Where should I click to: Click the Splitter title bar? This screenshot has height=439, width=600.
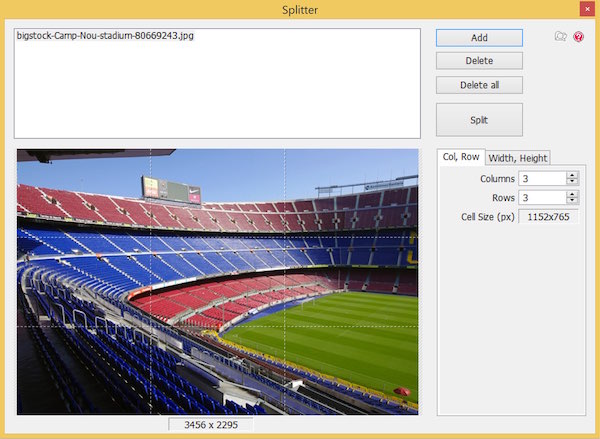click(x=300, y=9)
